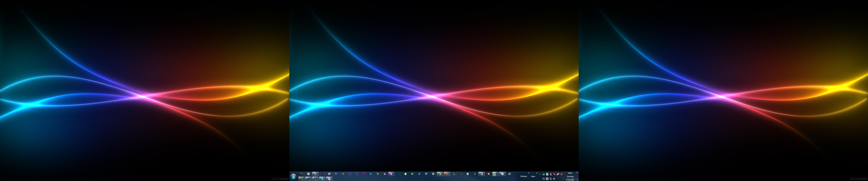Image resolution: width=868 pixels, height=181 pixels.
Task: Open the gear settings list icon
Action: [x=343, y=174]
